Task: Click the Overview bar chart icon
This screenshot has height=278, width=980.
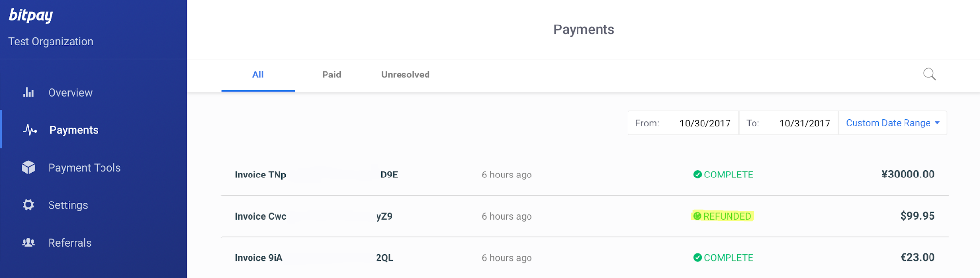Action: click(x=28, y=92)
